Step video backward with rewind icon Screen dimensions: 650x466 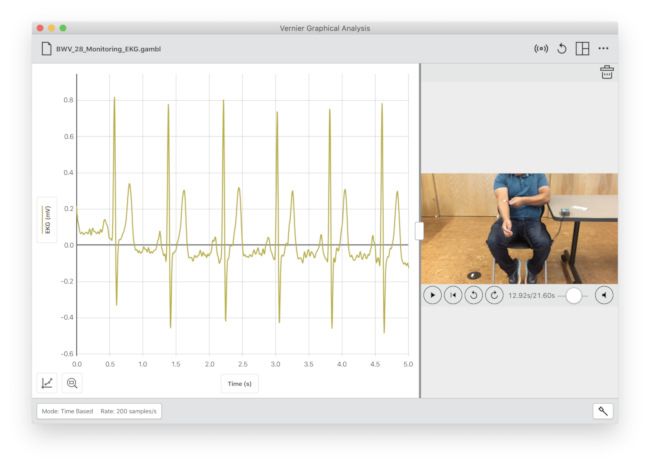click(474, 295)
